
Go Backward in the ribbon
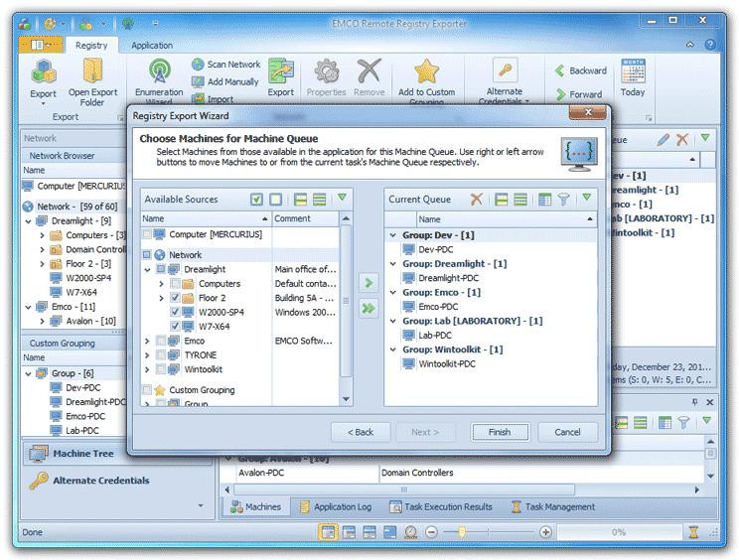point(581,70)
